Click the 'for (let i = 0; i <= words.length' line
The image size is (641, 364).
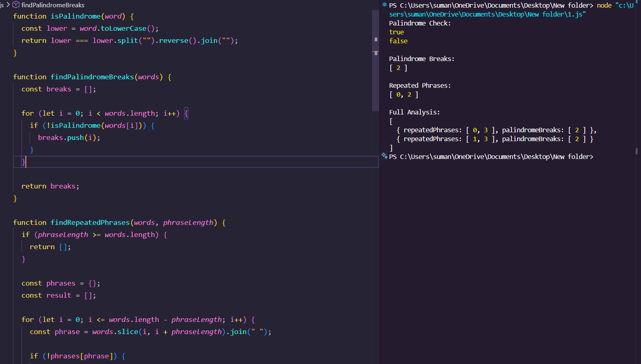click(138, 320)
